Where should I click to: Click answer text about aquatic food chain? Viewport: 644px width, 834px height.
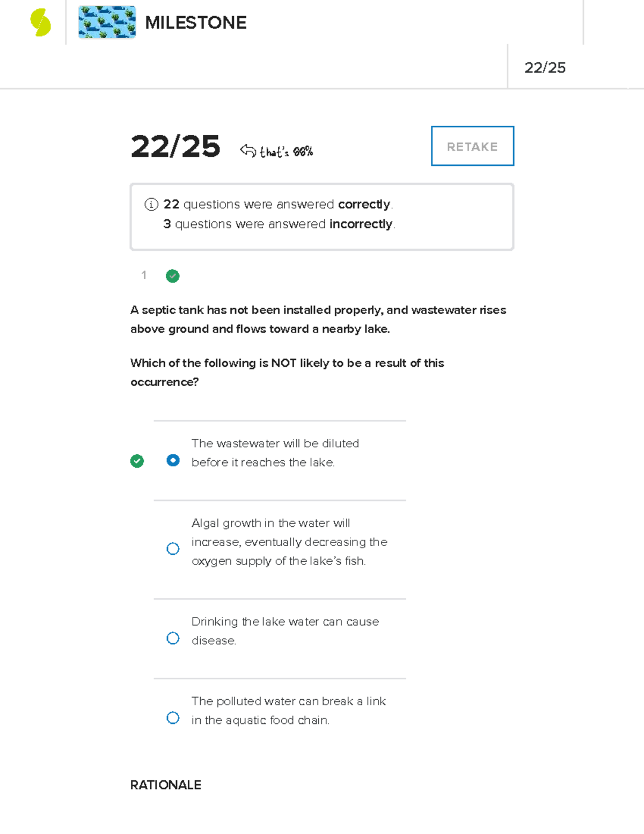[288, 710]
